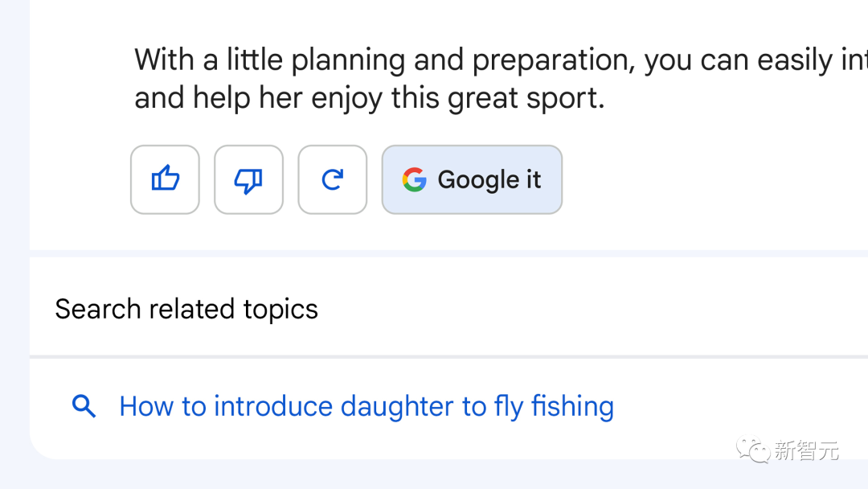Click the thumbs down icon
This screenshot has height=489, width=868.
(248, 179)
